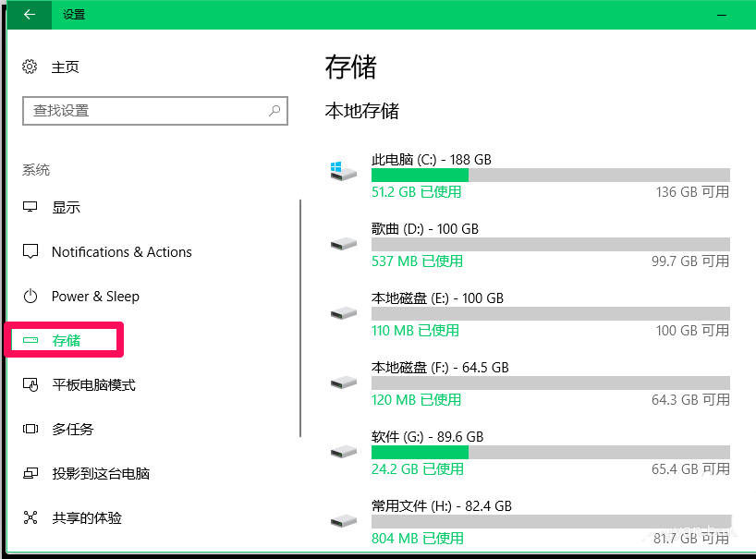Viewport: 756px width, 559px height.
Task: Select 共享的体验 in the sidebar
Action: pos(86,518)
